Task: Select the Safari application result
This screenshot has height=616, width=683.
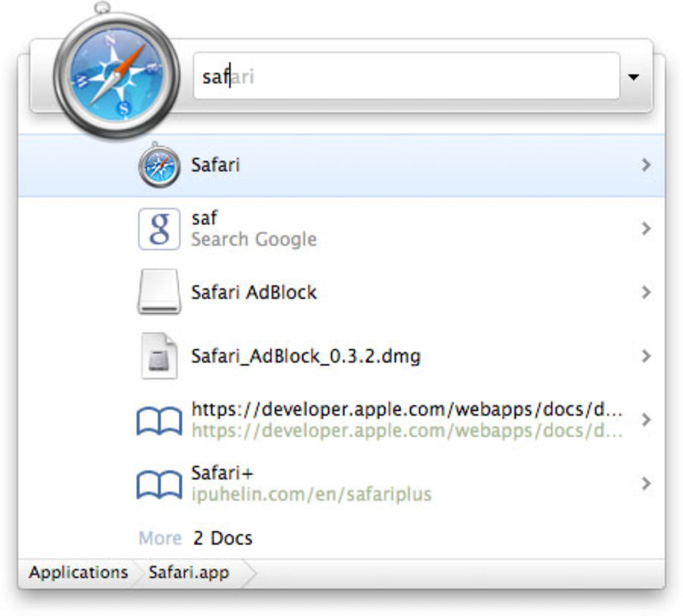Action: (x=216, y=165)
